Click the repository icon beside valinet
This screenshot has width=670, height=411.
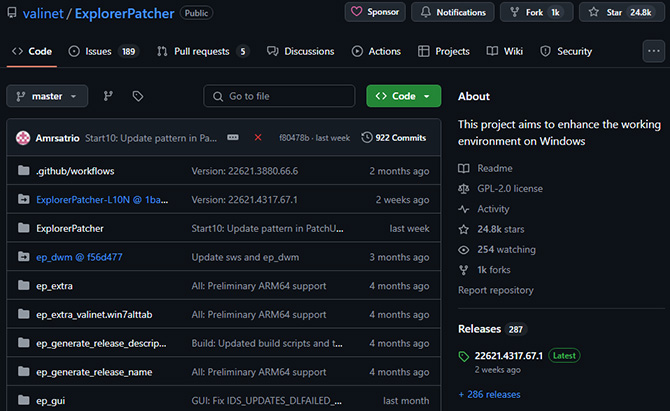[x=12, y=13]
